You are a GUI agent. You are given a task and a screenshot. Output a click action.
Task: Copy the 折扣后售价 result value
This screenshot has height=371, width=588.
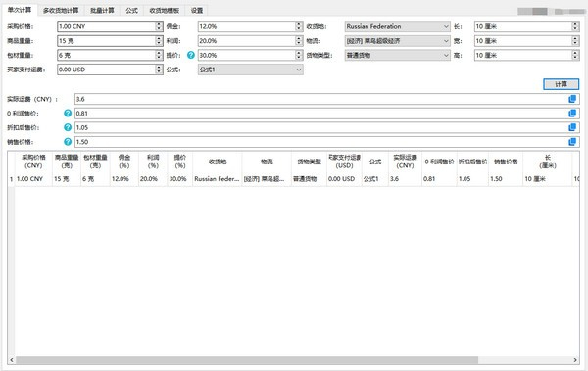(x=572, y=127)
